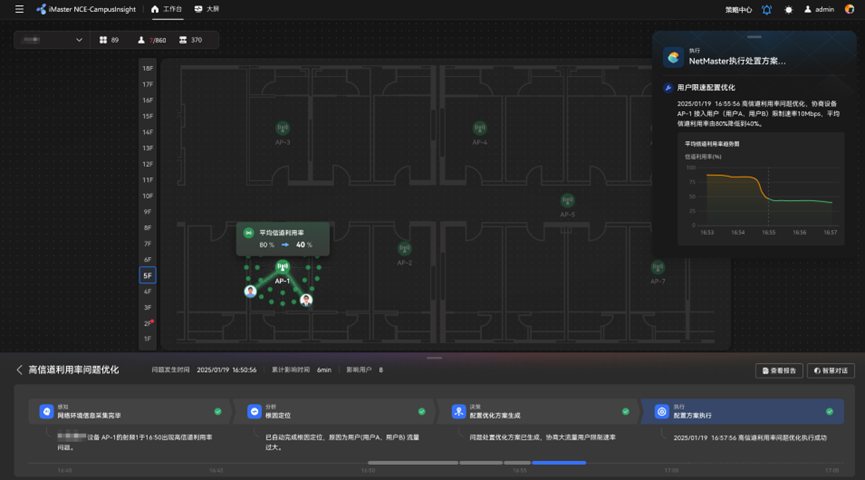Viewport: 865px width, 480px height.
Task: Select the blue execution segment on timeline
Action: [559, 463]
